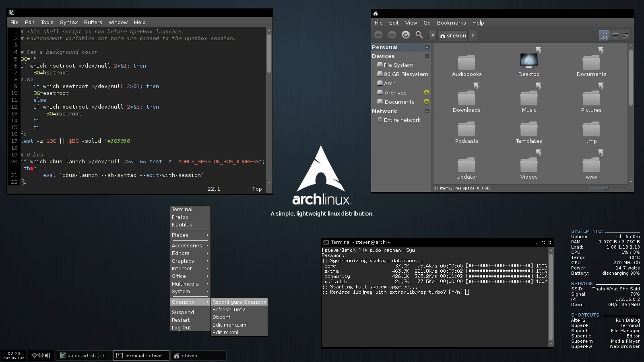Screen dimensions: 644x362
Task: Collapse the Devices sidebar section
Action: pyautogui.click(x=427, y=56)
